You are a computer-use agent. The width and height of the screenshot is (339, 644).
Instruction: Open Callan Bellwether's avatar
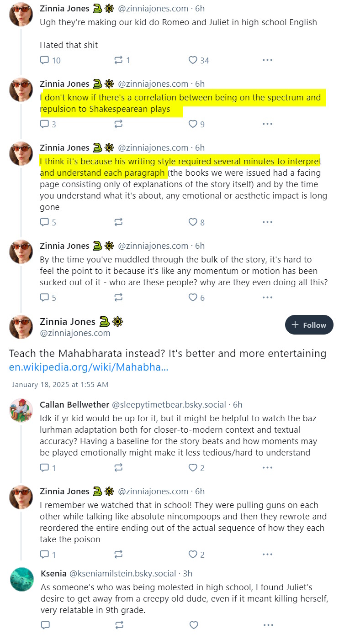pos(21,410)
